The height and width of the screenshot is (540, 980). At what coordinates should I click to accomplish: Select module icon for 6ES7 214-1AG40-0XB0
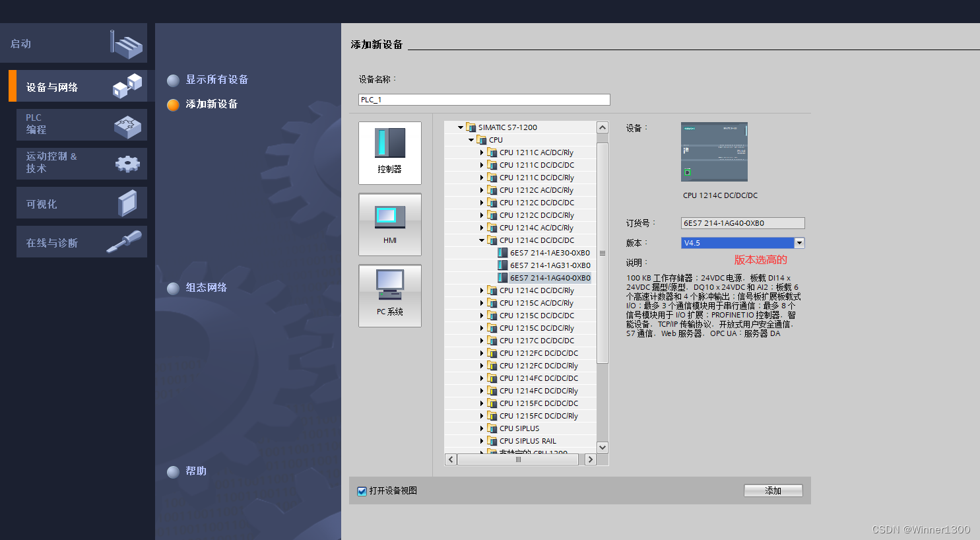503,278
